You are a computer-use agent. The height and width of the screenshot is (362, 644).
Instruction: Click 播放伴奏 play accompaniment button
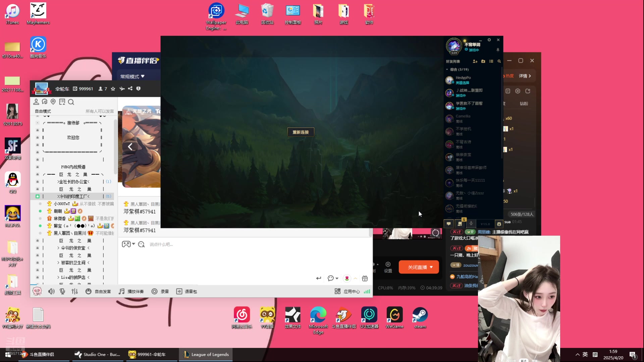pos(131,291)
